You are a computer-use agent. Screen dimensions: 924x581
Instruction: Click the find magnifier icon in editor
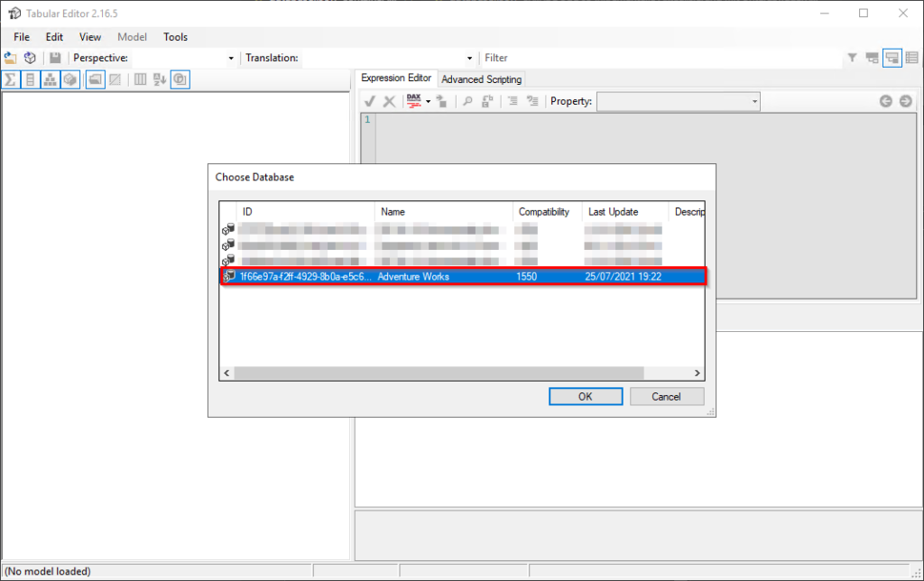tap(467, 101)
